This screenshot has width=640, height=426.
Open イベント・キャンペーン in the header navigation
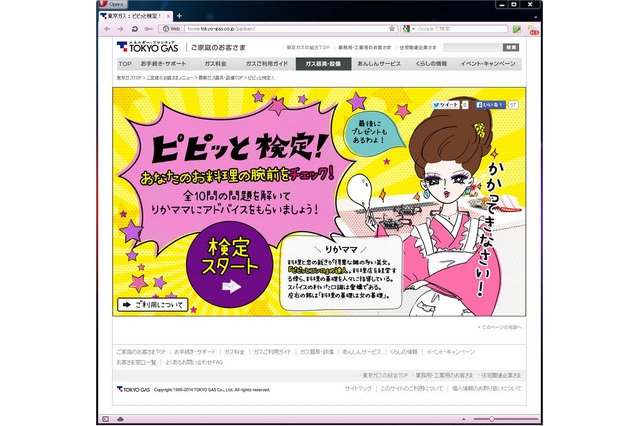[x=488, y=64]
